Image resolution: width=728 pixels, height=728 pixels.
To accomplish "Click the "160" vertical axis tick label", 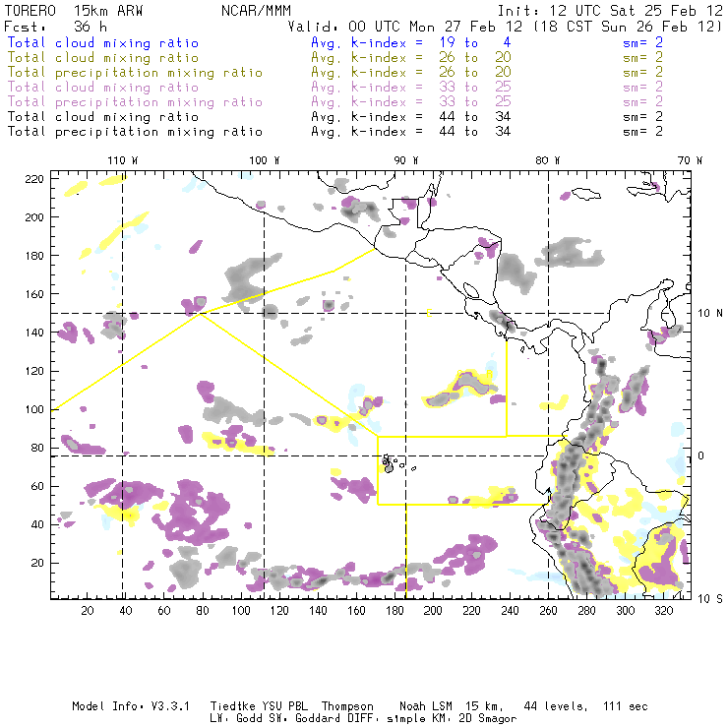I will pos(34,294).
